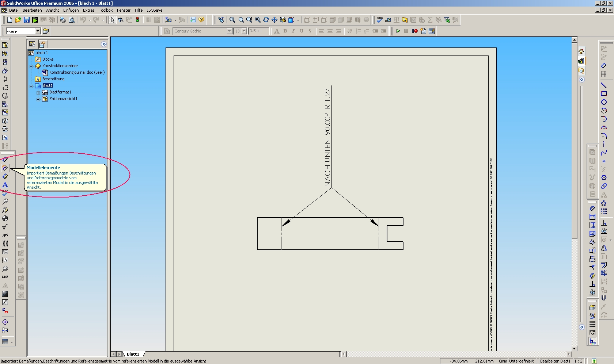614x364 pixels.
Task: Click the Rebuild traffic light icon
Action: [x=137, y=20]
